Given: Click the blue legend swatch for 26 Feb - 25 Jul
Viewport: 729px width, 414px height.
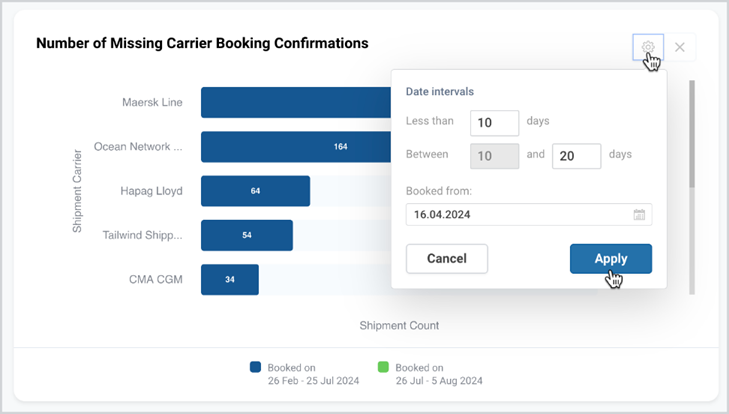Looking at the screenshot, I should tap(255, 367).
